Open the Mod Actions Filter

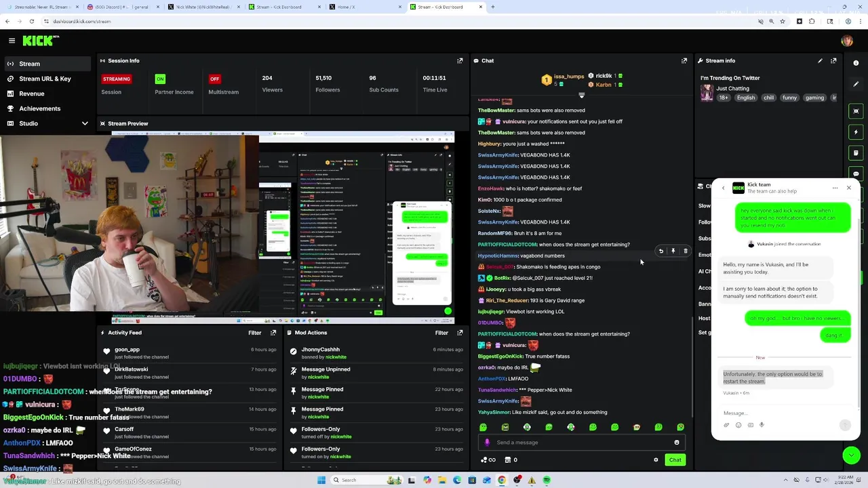441,333
